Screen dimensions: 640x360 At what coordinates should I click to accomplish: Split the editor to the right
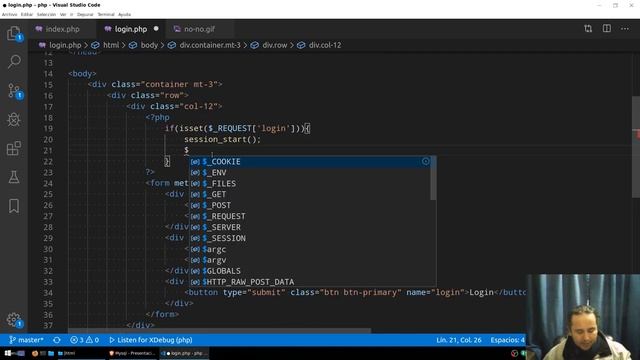pos(607,29)
